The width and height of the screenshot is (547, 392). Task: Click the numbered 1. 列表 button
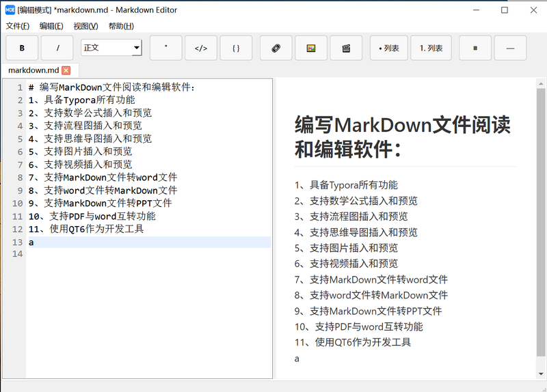point(431,48)
